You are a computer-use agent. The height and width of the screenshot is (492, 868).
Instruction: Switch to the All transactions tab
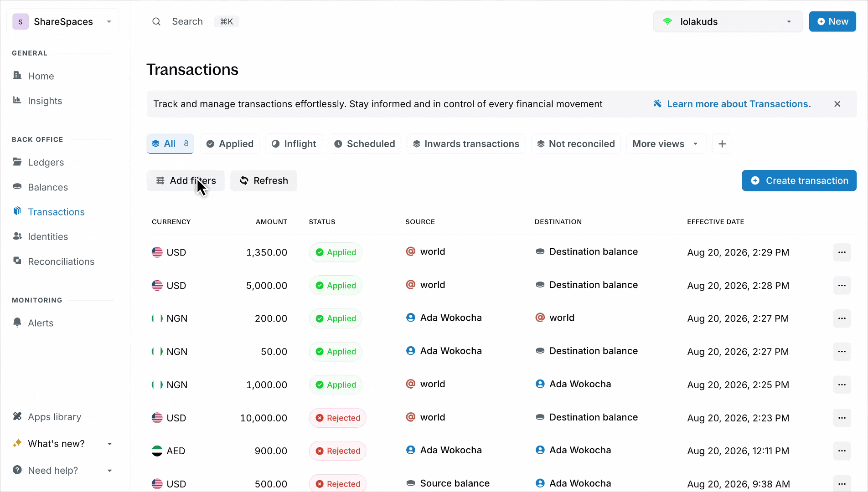point(170,144)
